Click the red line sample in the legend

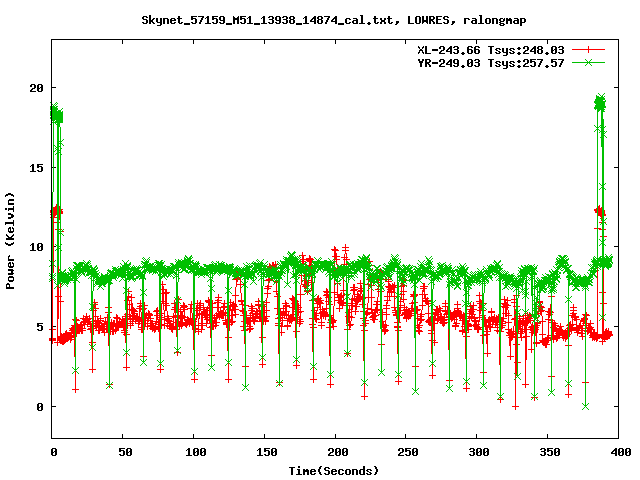[588, 50]
